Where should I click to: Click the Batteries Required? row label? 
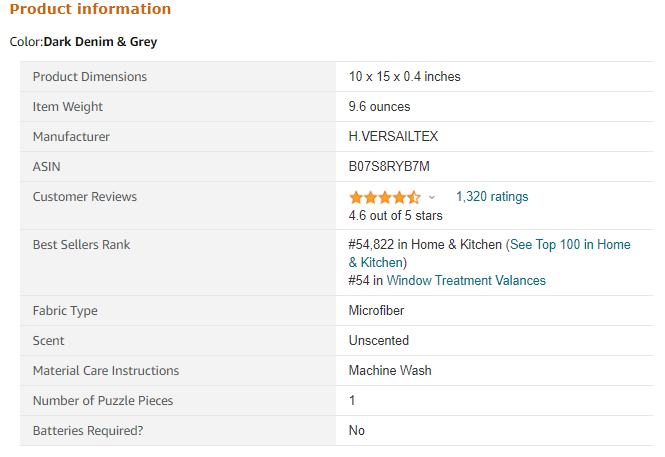(x=88, y=431)
